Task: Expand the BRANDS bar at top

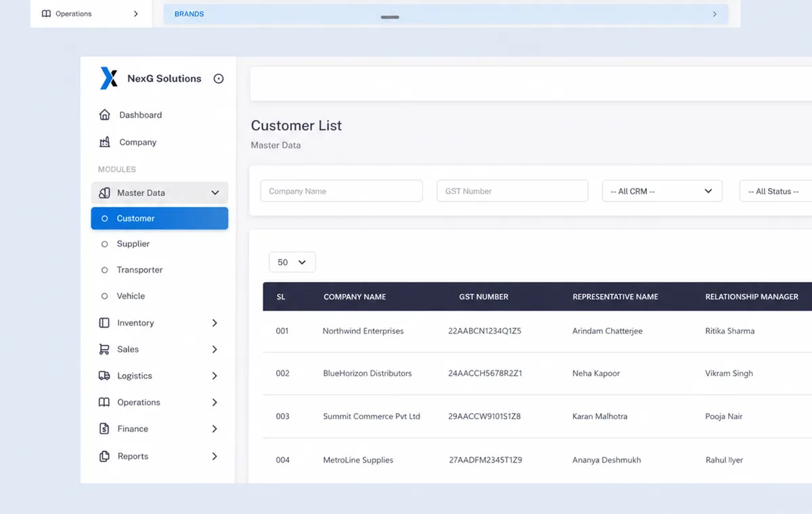Action: click(x=446, y=14)
